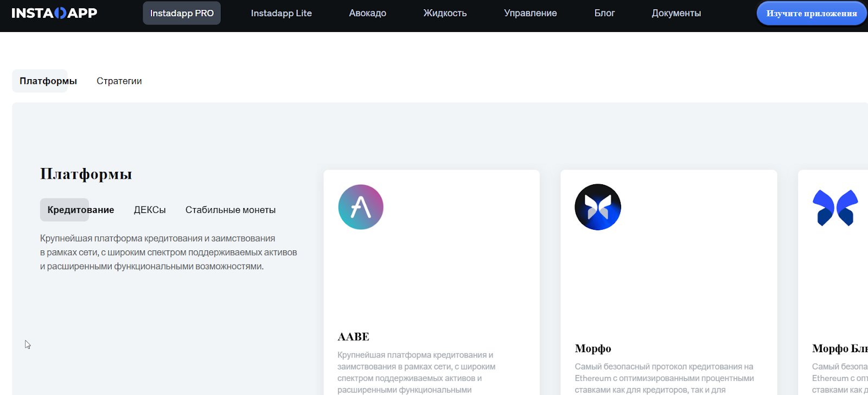Viewport: 868px width, 395px height.
Task: Open the partially visible Морфо Бл card title
Action: [839, 349]
